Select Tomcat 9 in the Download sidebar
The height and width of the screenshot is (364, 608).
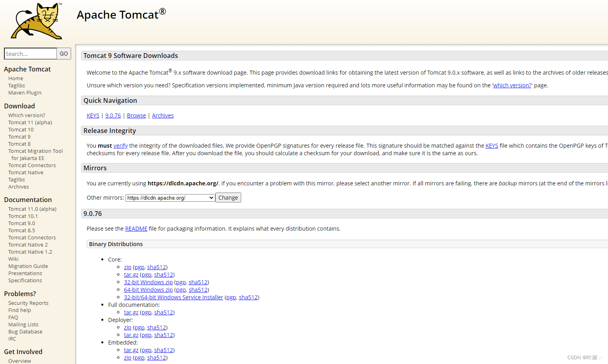pos(19,136)
